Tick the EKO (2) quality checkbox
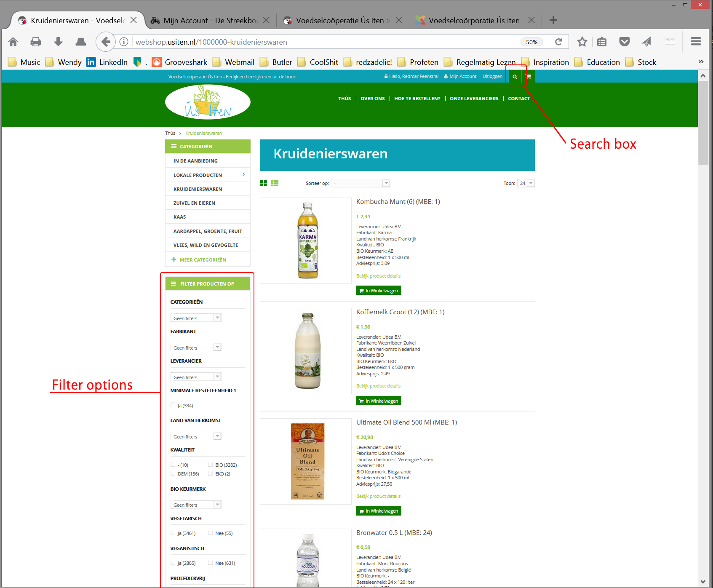 coord(210,473)
